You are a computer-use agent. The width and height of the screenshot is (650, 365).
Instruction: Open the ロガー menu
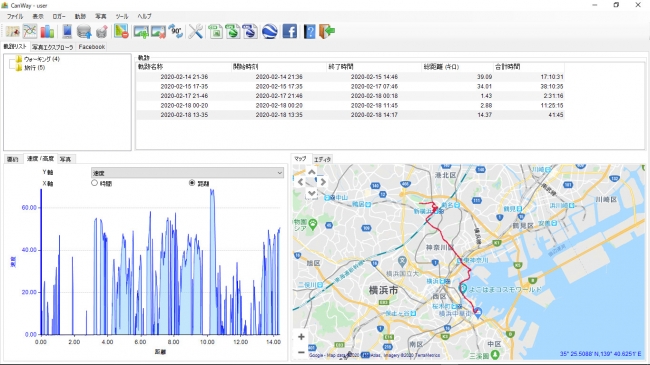(59, 16)
